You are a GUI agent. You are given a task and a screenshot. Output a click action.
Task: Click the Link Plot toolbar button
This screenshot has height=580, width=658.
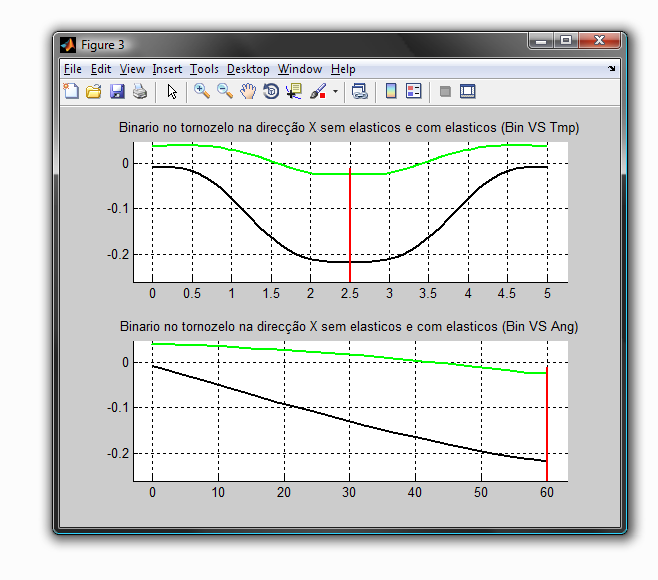[359, 92]
